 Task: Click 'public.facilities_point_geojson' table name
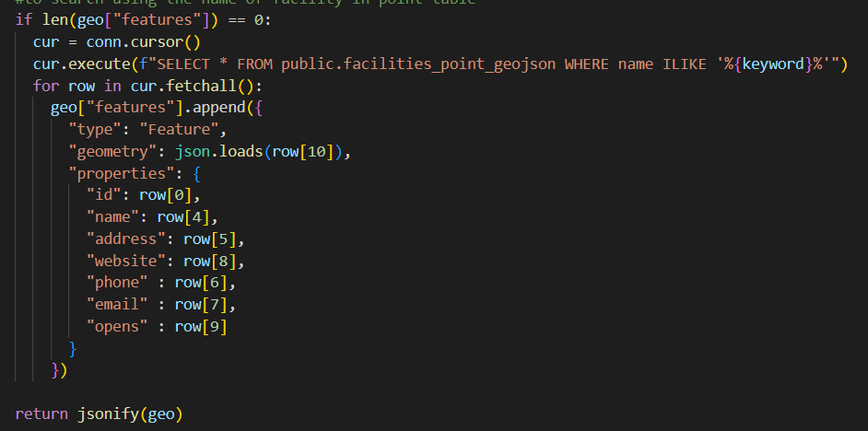[x=418, y=64]
